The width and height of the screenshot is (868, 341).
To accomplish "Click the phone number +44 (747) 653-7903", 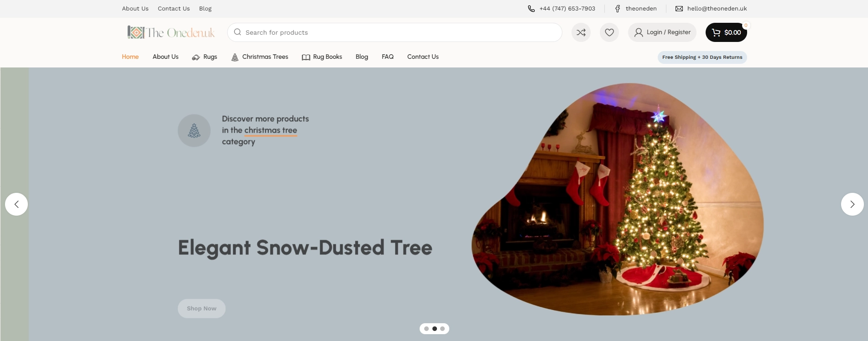I will click(567, 9).
